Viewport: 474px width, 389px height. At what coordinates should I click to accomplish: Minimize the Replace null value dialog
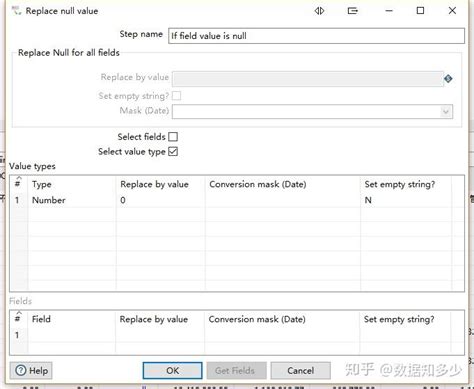[389, 11]
